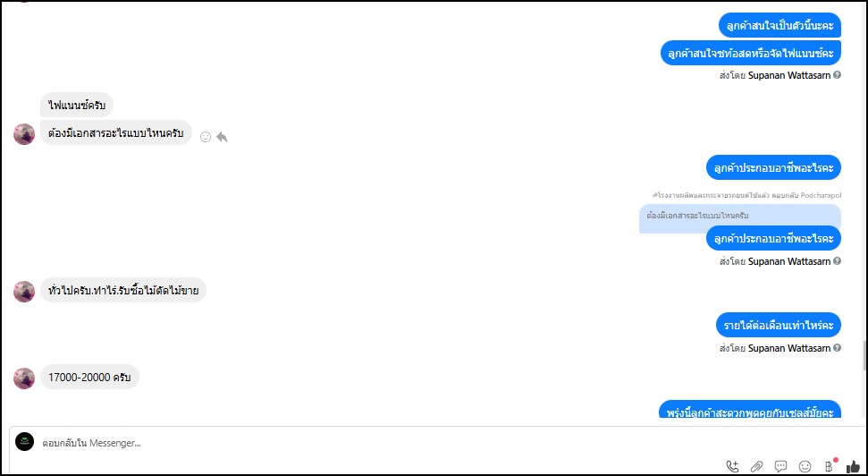Image resolution: width=868 pixels, height=476 pixels.
Task: Click the page avatar beside the reply box
Action: point(25,442)
